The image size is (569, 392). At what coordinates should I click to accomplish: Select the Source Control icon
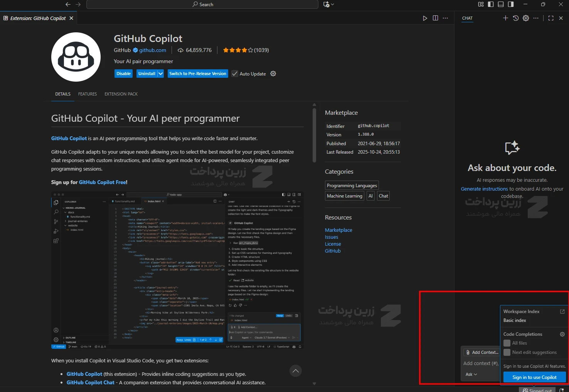pyautogui.click(x=56, y=221)
